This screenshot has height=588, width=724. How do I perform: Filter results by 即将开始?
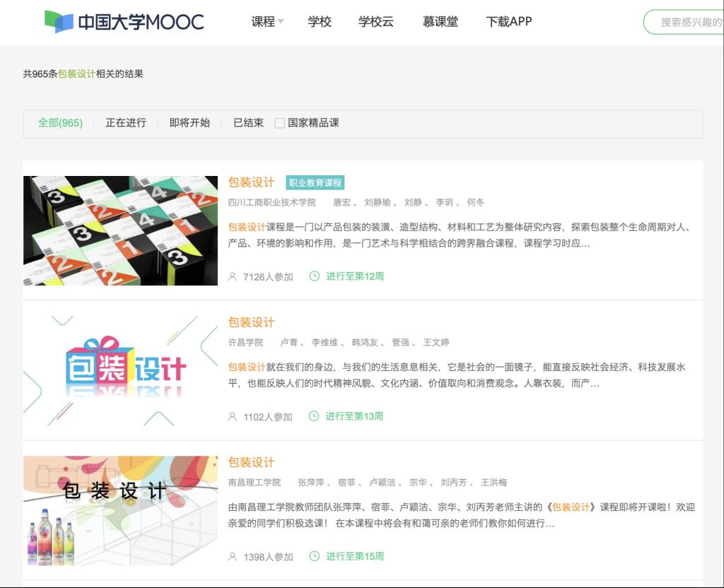pos(189,123)
